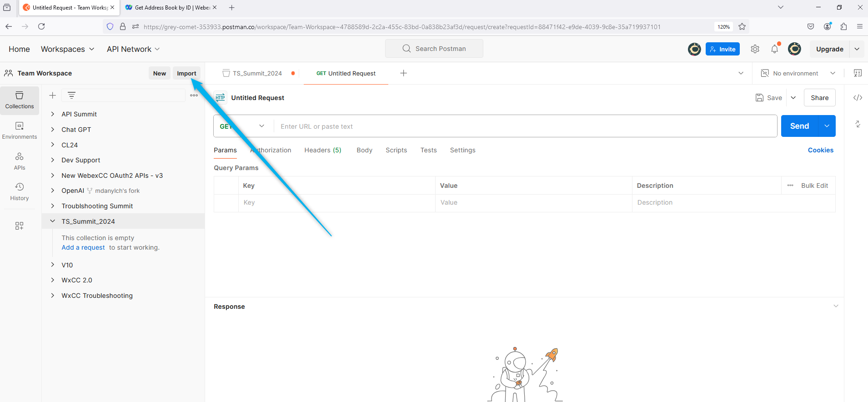
Task: Open notifications bell icon
Action: pyautogui.click(x=775, y=49)
